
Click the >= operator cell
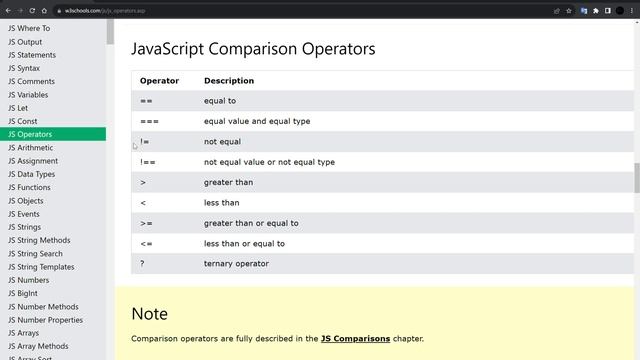coord(146,223)
